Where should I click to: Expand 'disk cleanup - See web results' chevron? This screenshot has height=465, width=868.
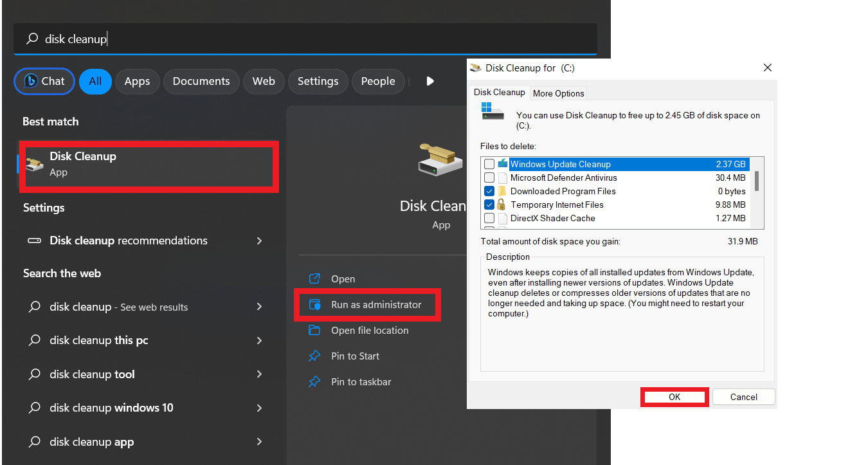260,307
